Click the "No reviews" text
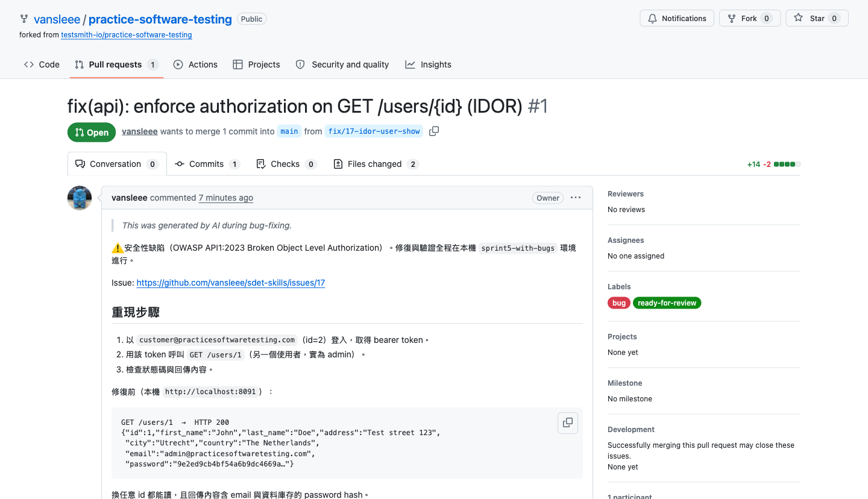Screen dimensions: 868x499 tap(626, 210)
